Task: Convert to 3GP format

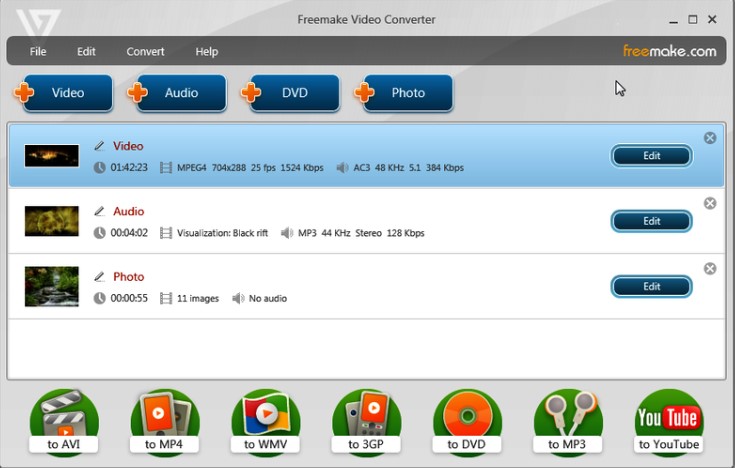Action: (x=367, y=422)
